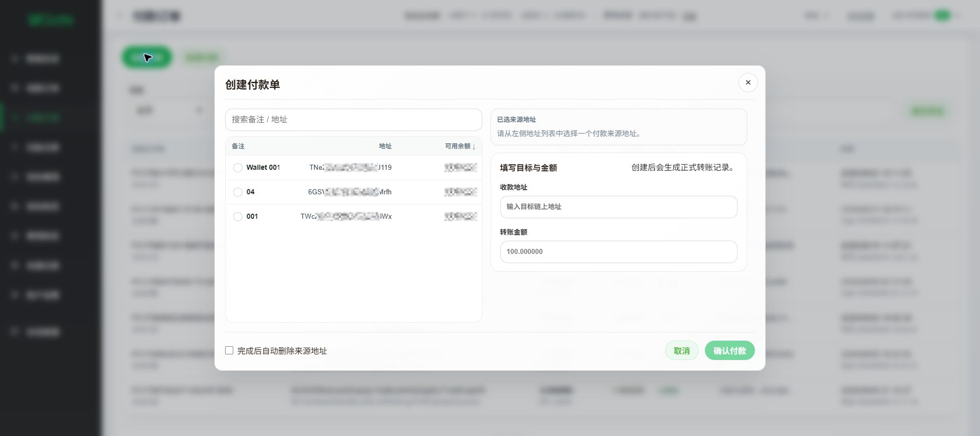Click the 地址 column header
The width and height of the screenshot is (980, 436).
385,146
